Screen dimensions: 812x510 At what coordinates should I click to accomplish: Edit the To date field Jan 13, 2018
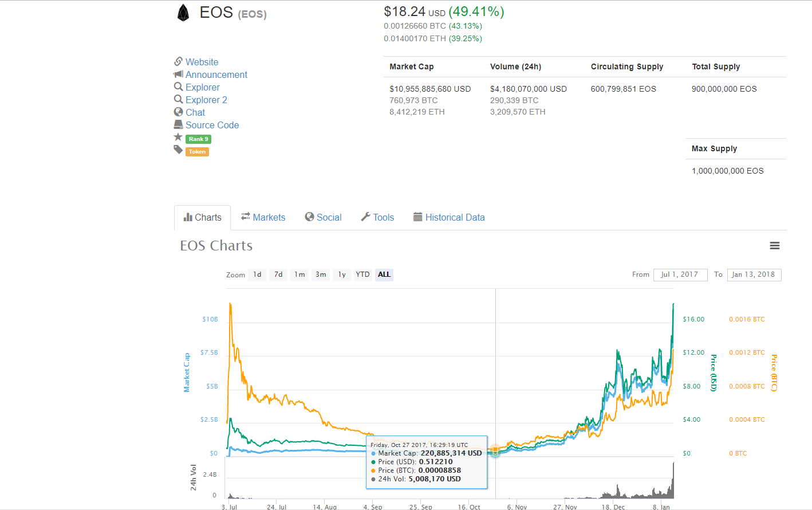[754, 274]
